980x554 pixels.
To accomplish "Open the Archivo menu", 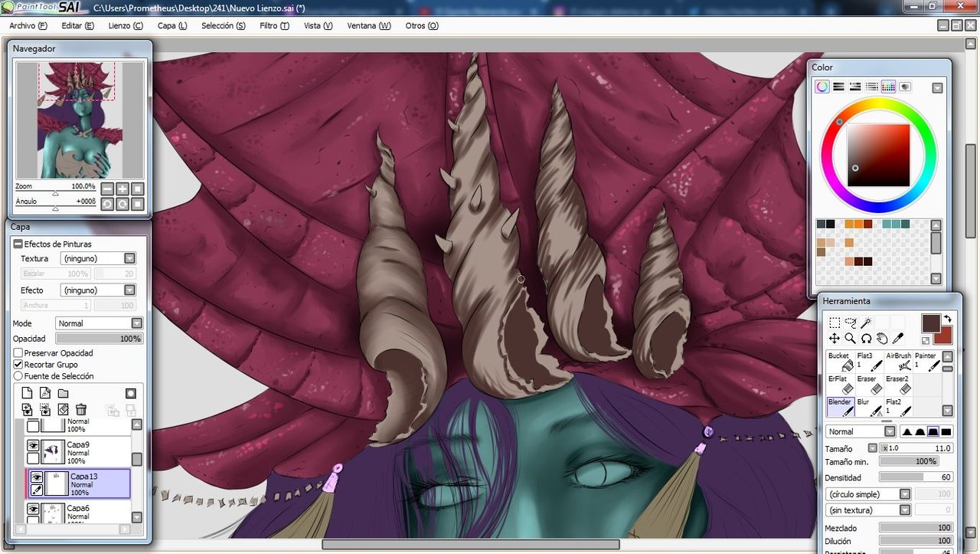I will click(x=28, y=25).
